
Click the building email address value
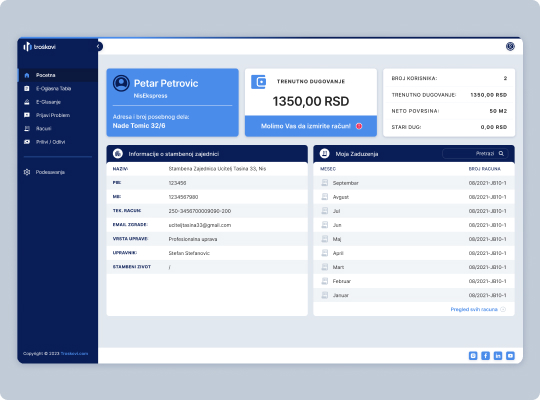point(200,225)
